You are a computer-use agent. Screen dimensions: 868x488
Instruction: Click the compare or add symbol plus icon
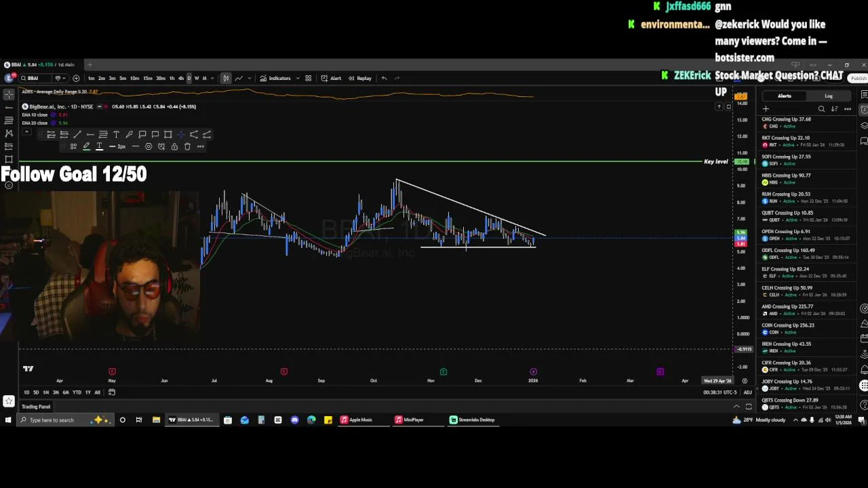click(76, 78)
